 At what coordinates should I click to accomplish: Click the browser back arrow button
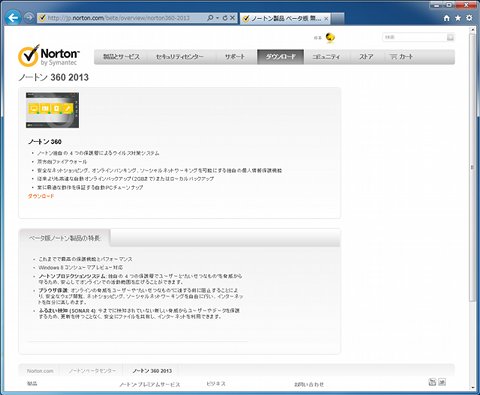point(13,17)
